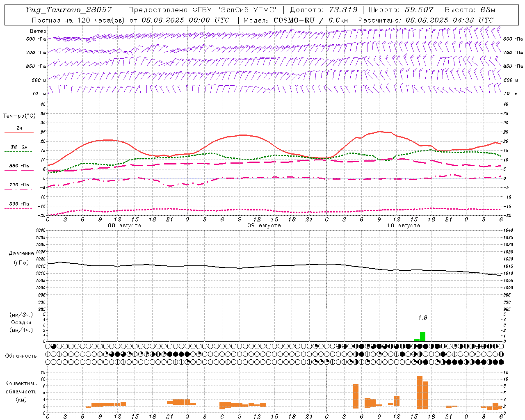
Task: Click the Td 2м legend label
Action: click(x=19, y=146)
